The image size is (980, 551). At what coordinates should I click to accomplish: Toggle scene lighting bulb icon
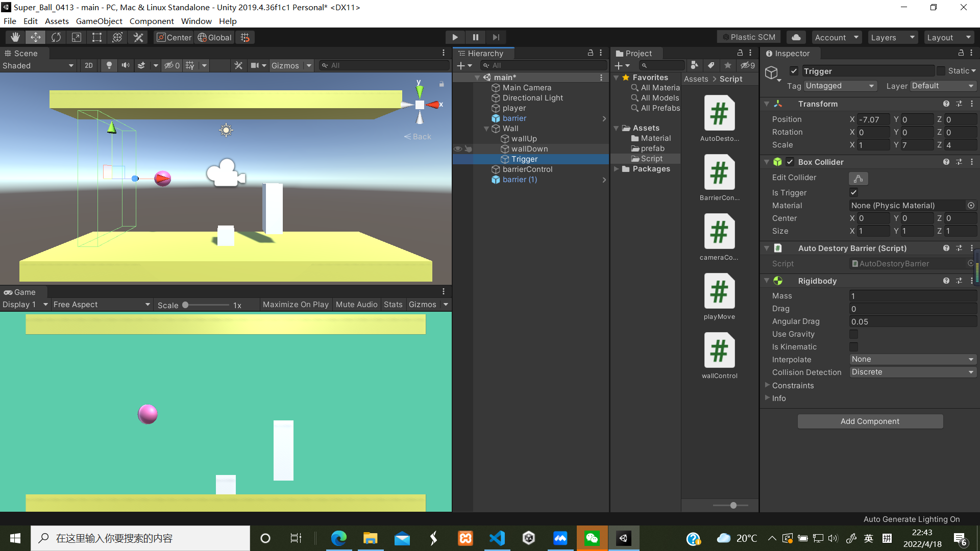(109, 65)
